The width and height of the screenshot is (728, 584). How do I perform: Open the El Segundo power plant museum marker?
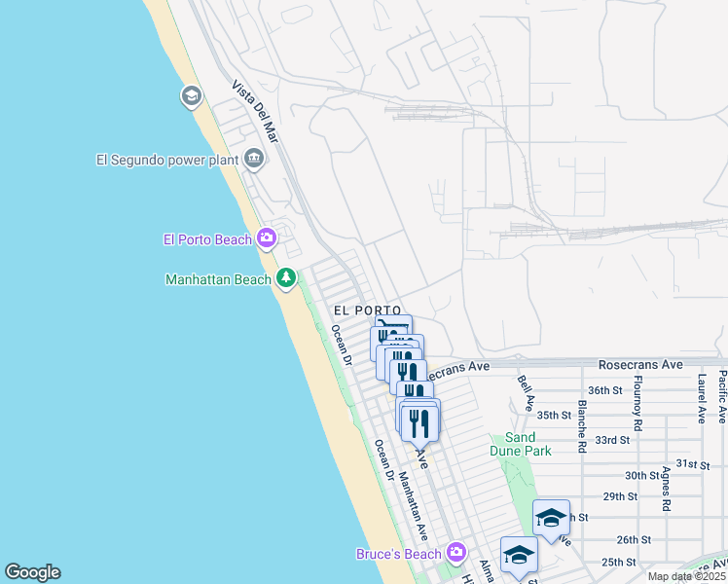click(x=253, y=159)
